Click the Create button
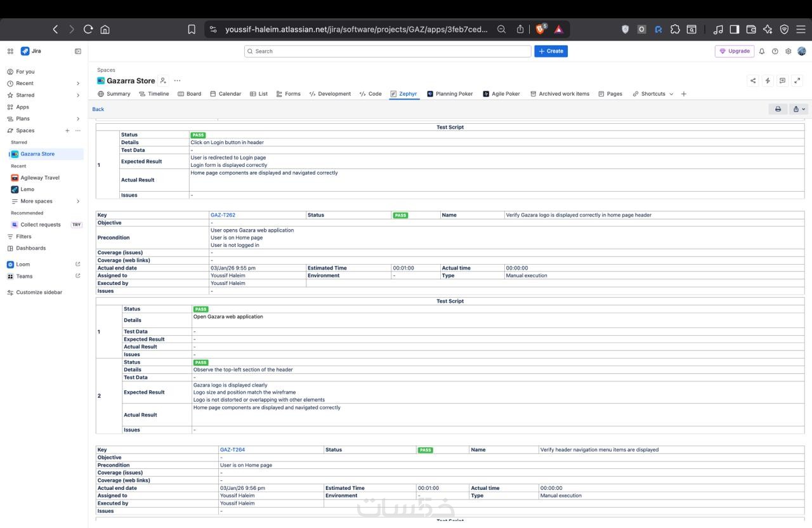Image resolution: width=812 pixels, height=528 pixels. [551, 51]
